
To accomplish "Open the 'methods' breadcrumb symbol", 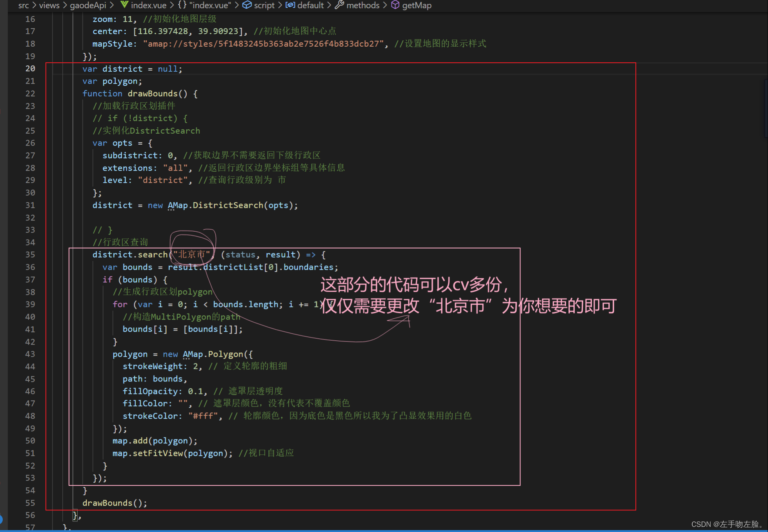I will point(363,5).
